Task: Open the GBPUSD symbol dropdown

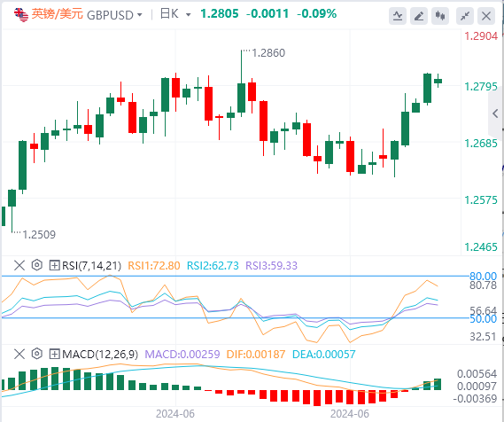Action: [x=139, y=15]
